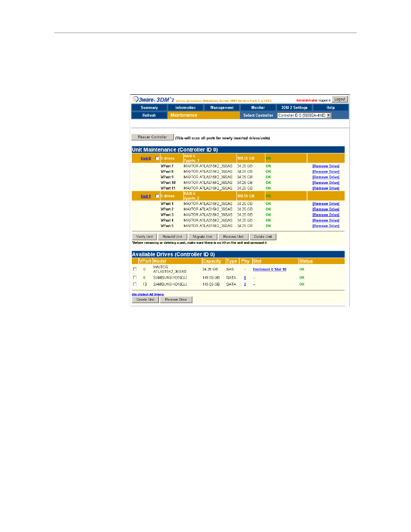
Task: Check the Maxtor drive on VPort 0
Action: 135,269
